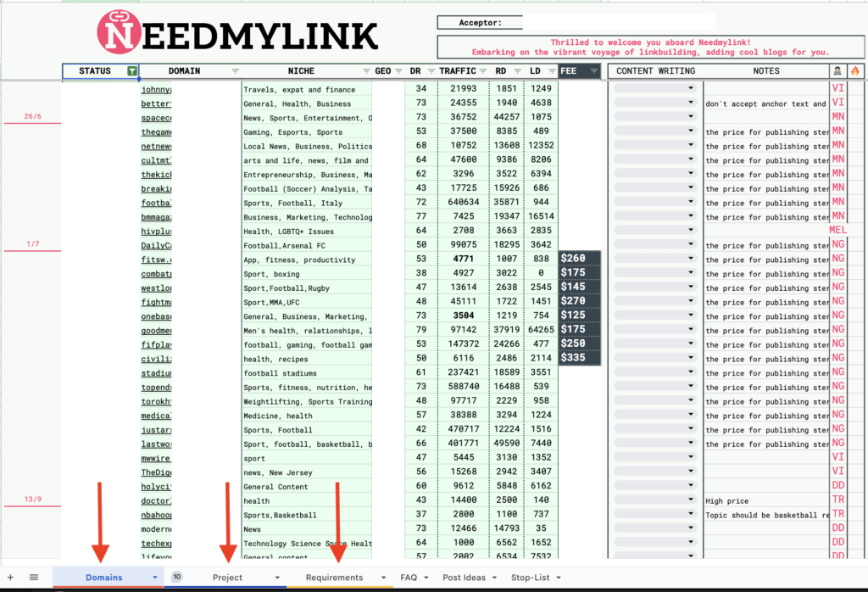Click the green STATUS filter icon
The width and height of the screenshot is (868, 592).
tap(131, 71)
